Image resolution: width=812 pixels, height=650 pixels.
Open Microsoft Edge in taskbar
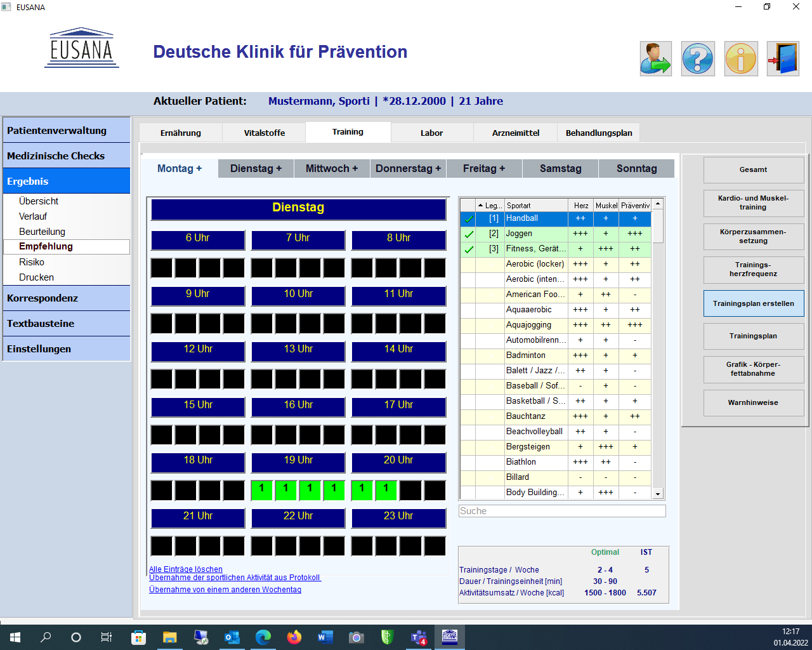pyautogui.click(x=263, y=637)
